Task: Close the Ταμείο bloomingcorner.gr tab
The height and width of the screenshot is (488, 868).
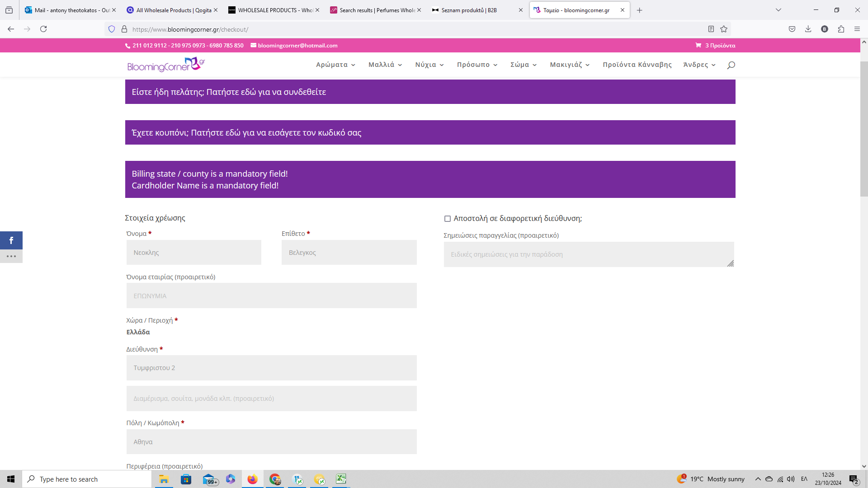Action: [623, 10]
